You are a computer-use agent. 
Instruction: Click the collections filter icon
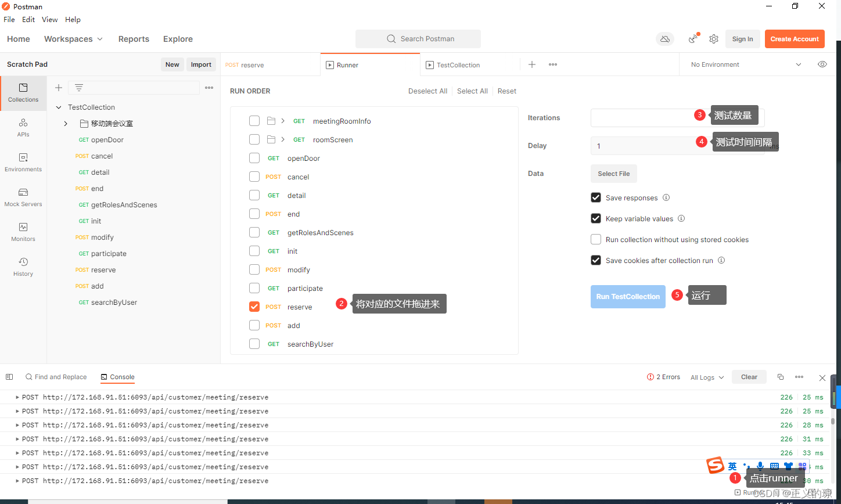pyautogui.click(x=79, y=88)
